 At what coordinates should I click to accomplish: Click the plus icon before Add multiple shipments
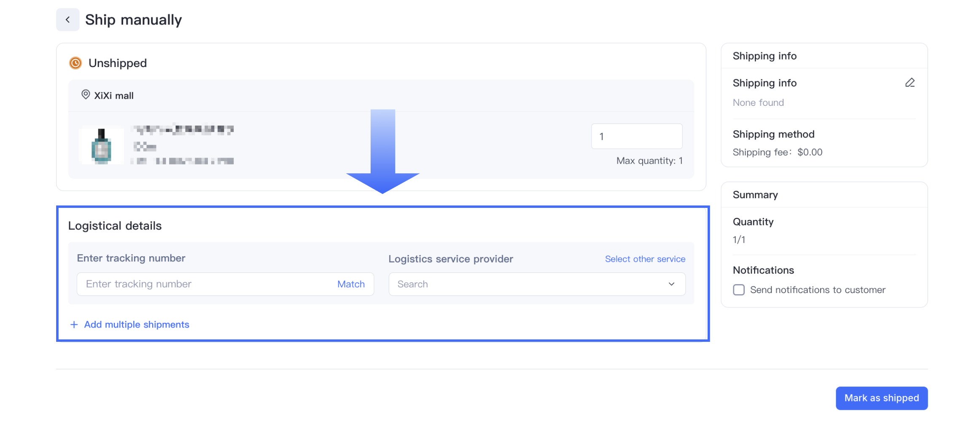[74, 325]
